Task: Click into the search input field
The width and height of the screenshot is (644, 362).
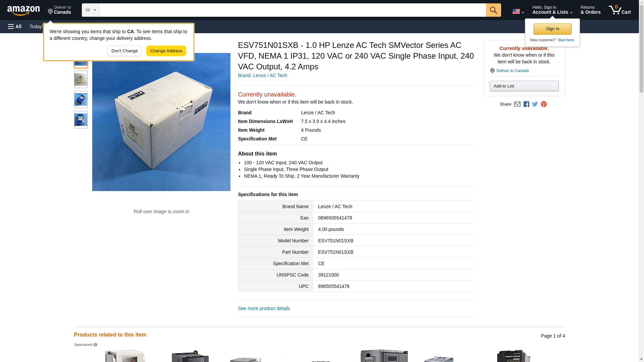Action: coord(292,10)
